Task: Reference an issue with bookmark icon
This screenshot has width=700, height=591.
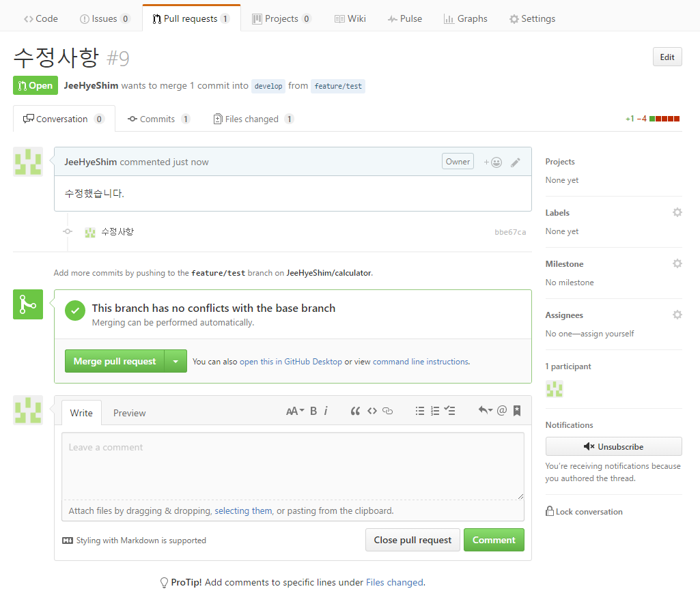Action: click(x=517, y=410)
